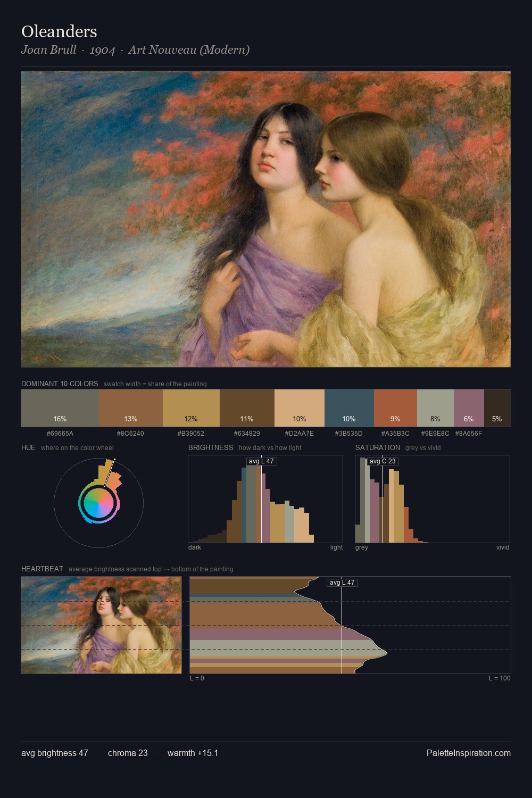Select the 5% near-black swatch

click(x=497, y=408)
